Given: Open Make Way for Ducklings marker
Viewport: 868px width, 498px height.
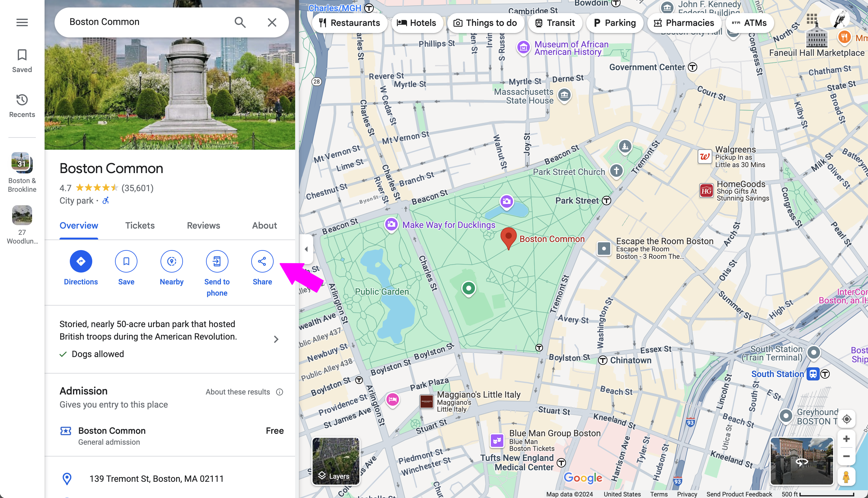Looking at the screenshot, I should 391,225.
